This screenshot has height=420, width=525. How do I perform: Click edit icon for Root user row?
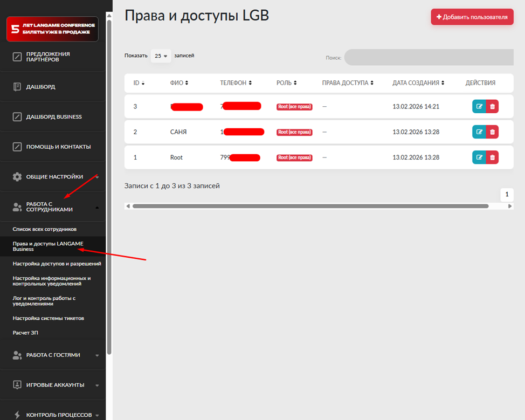479,157
